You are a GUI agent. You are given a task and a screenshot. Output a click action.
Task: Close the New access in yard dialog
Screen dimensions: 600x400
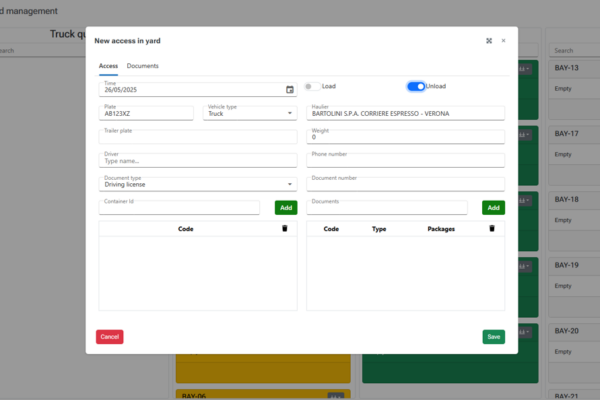point(503,41)
